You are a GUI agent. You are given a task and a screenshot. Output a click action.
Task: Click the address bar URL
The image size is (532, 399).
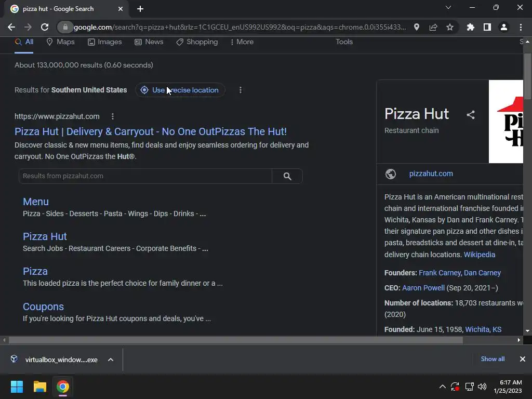tap(240, 27)
